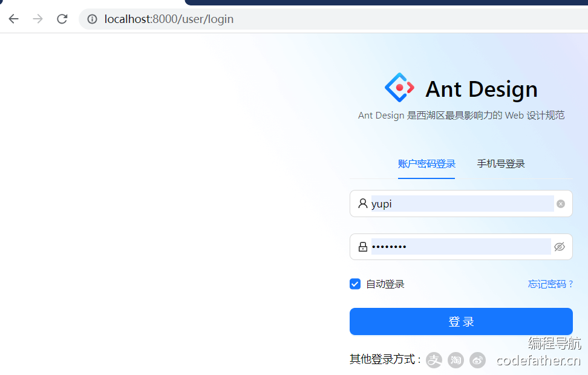Switch to 账户密码登录 tab

pyautogui.click(x=426, y=164)
